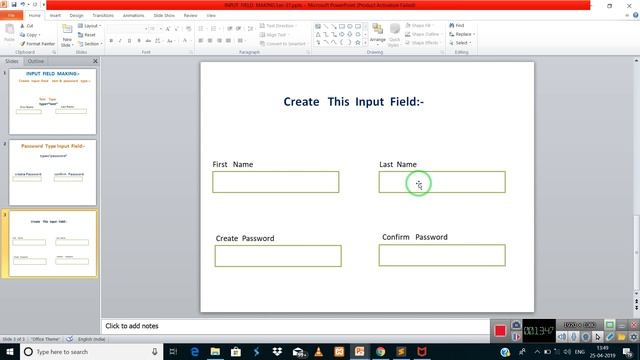The width and height of the screenshot is (640, 360).
Task: Switch to the Review ribbon tab
Action: 190,15
